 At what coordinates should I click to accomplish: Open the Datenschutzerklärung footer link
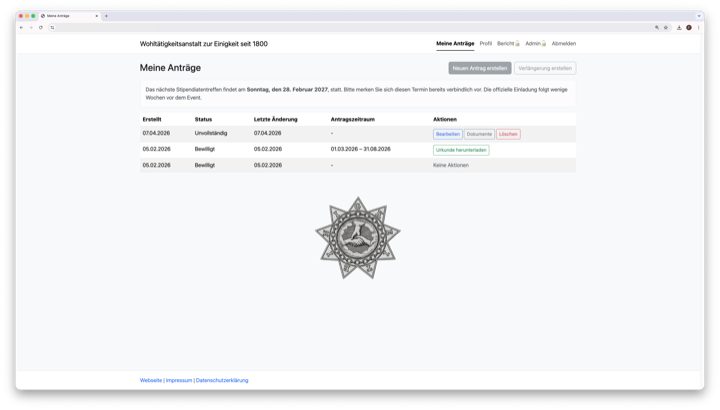coord(222,380)
